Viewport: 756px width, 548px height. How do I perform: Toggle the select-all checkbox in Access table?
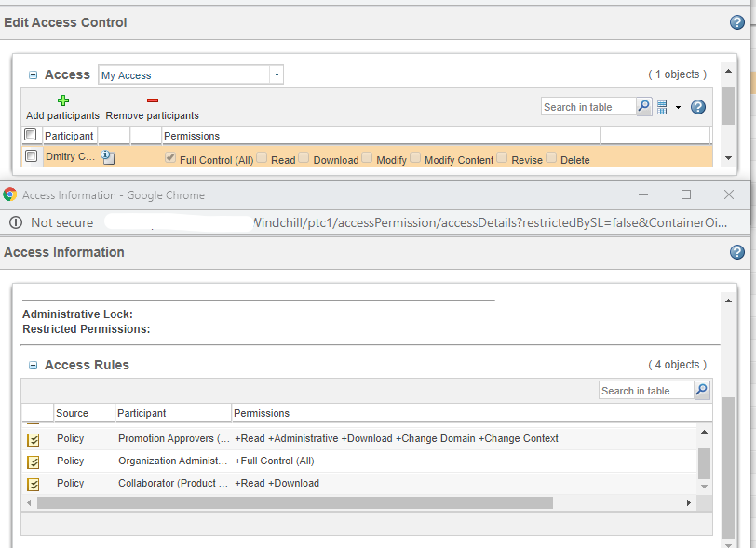tap(31, 136)
